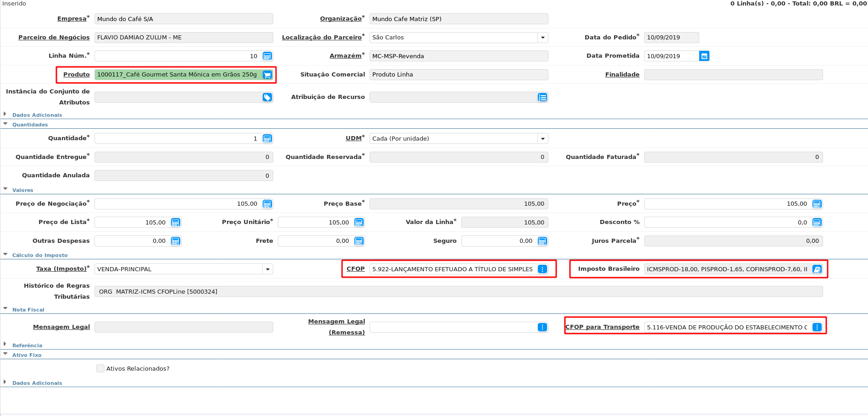
Task: Click the Armazém label link
Action: (x=345, y=55)
